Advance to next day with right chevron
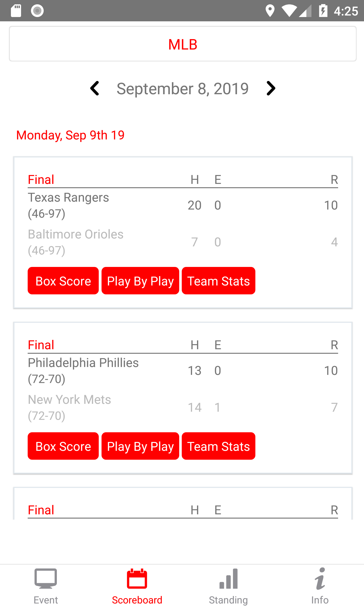The image size is (364, 606). tap(271, 88)
